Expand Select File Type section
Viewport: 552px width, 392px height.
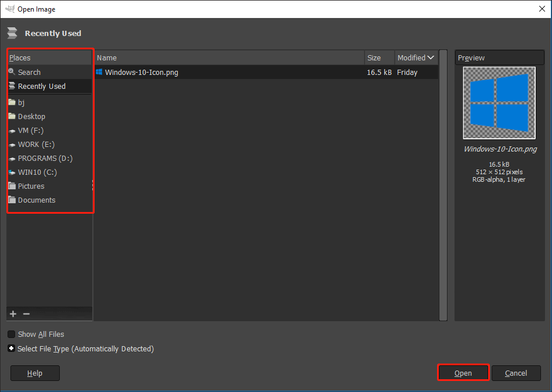pos(11,348)
